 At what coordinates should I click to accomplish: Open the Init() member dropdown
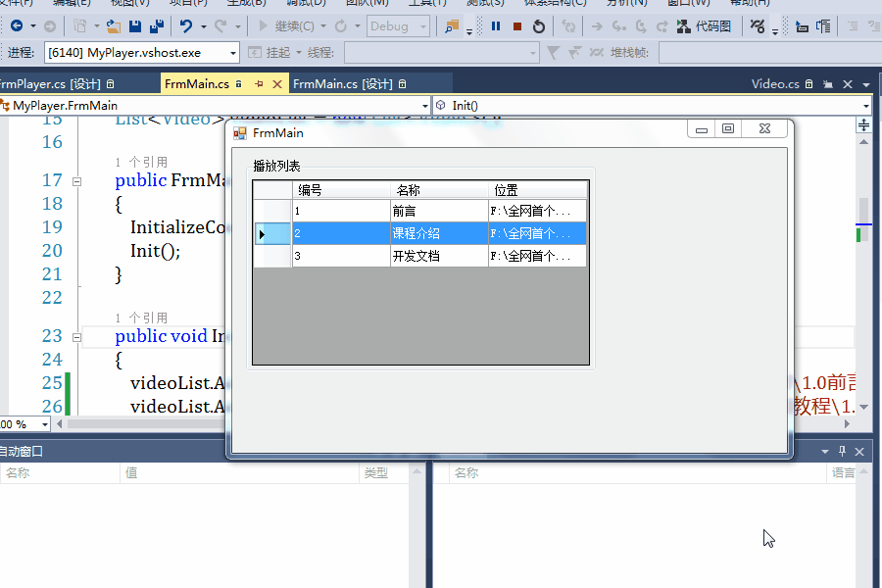pyautogui.click(x=865, y=105)
